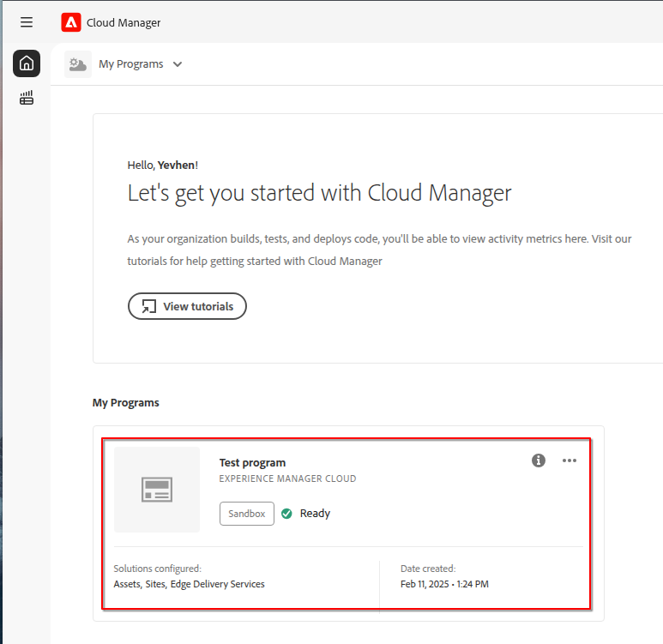Click the Ready status label

click(x=315, y=514)
